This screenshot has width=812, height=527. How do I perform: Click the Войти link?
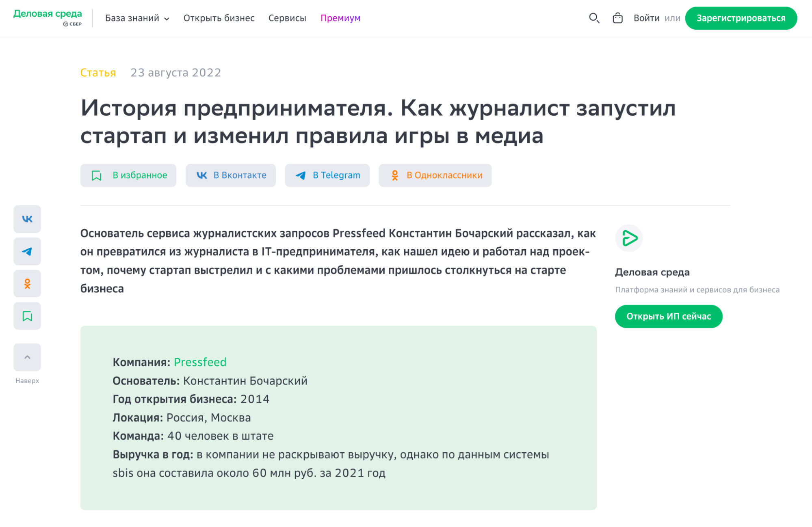click(x=646, y=18)
